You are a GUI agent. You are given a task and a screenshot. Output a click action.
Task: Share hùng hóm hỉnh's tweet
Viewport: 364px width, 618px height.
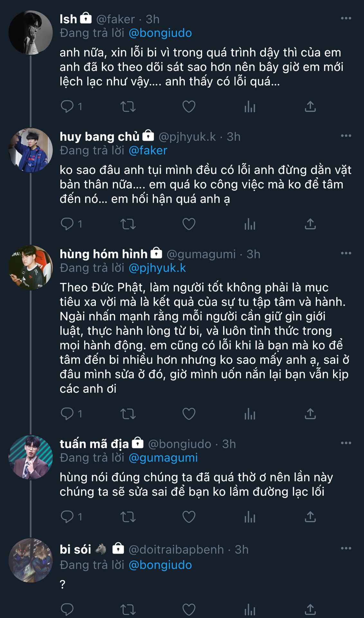(x=310, y=414)
